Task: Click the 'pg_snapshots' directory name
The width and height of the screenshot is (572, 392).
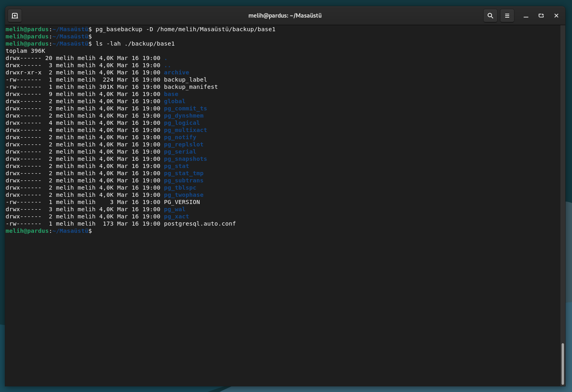Action: [x=186, y=159]
